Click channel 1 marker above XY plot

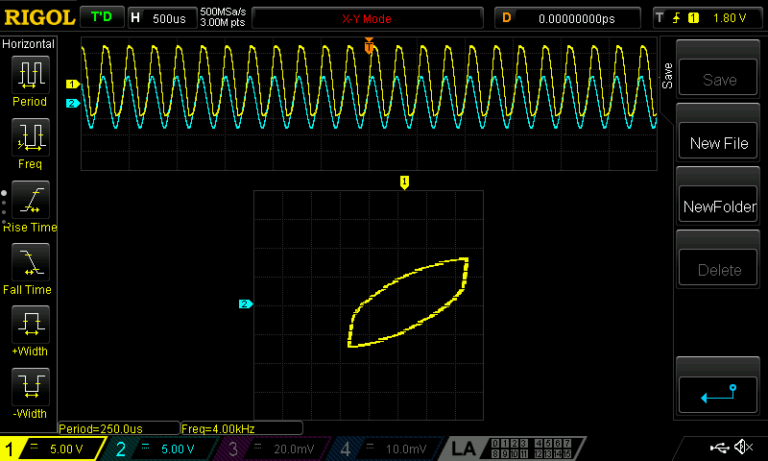point(404,182)
